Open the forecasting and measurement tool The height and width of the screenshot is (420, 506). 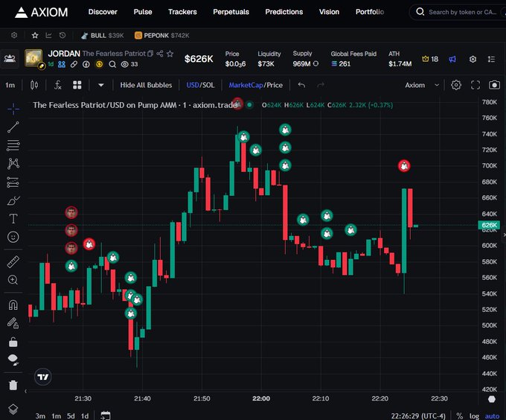[x=13, y=182]
